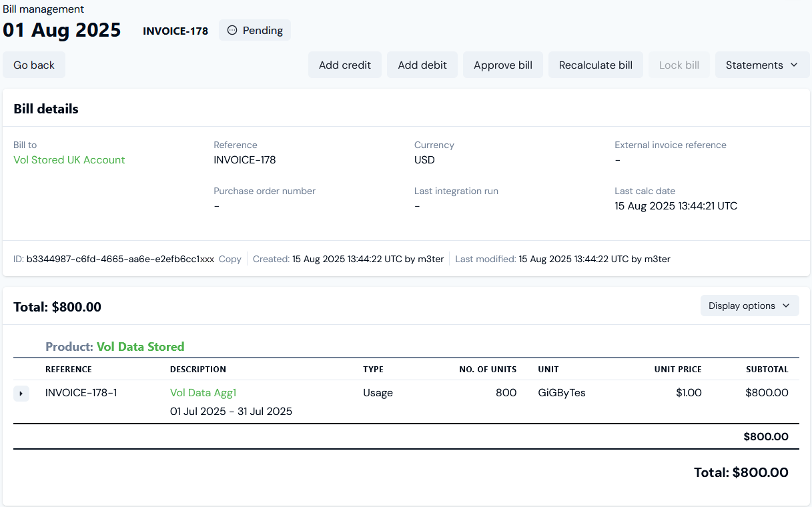
Task: Click the TYPE column header
Action: click(x=373, y=370)
